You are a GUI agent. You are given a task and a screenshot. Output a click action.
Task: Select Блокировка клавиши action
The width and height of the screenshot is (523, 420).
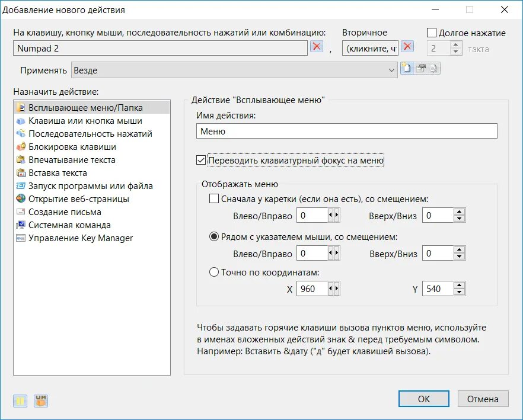92,147
